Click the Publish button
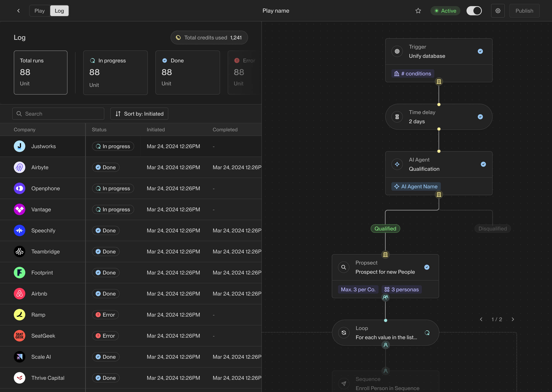Viewport: 552px width, 392px height. point(524,11)
